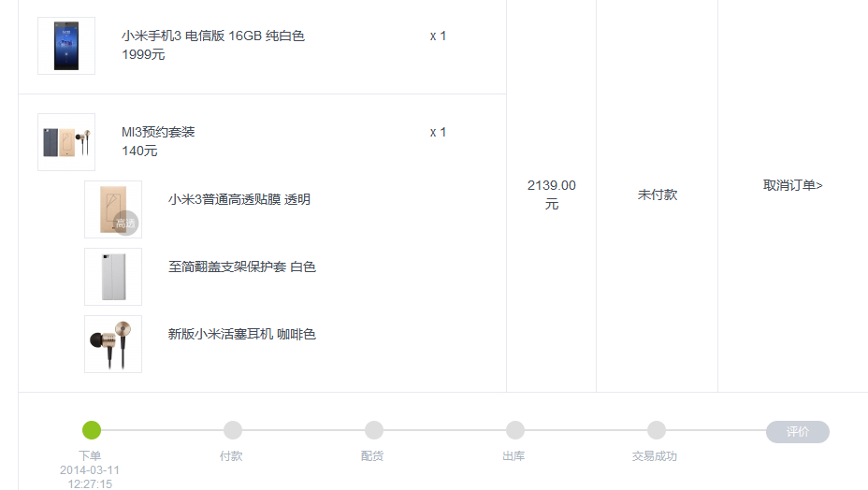Open the MI3预约套装 bundle thumbnail
This screenshot has width=868, height=490.
coord(66,142)
